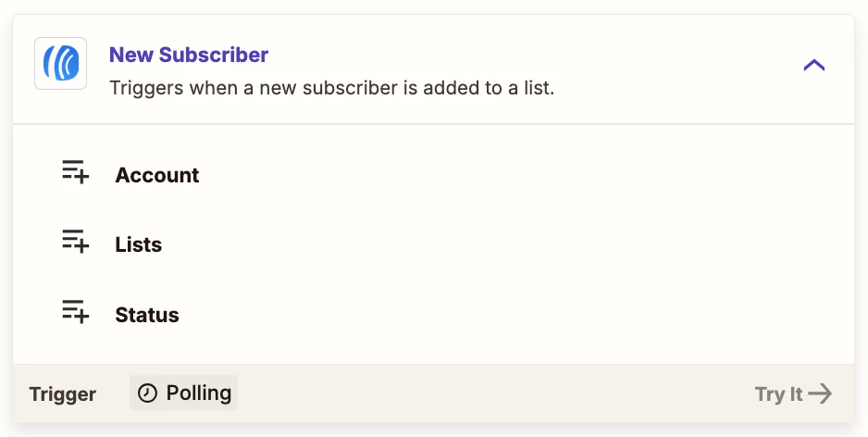This screenshot has width=868, height=437.
Task: Click the AWeber app logo icon
Action: coord(60,63)
